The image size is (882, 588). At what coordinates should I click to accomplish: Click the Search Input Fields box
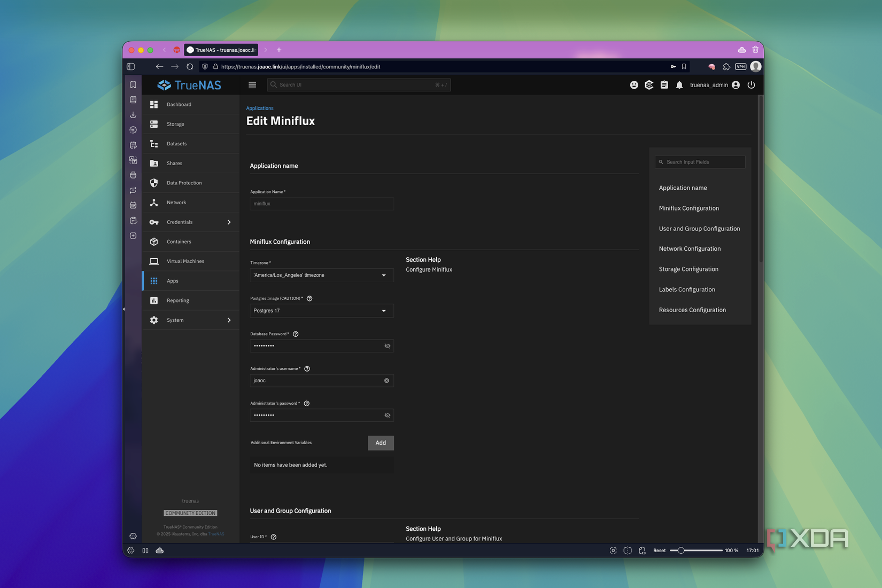pos(700,161)
